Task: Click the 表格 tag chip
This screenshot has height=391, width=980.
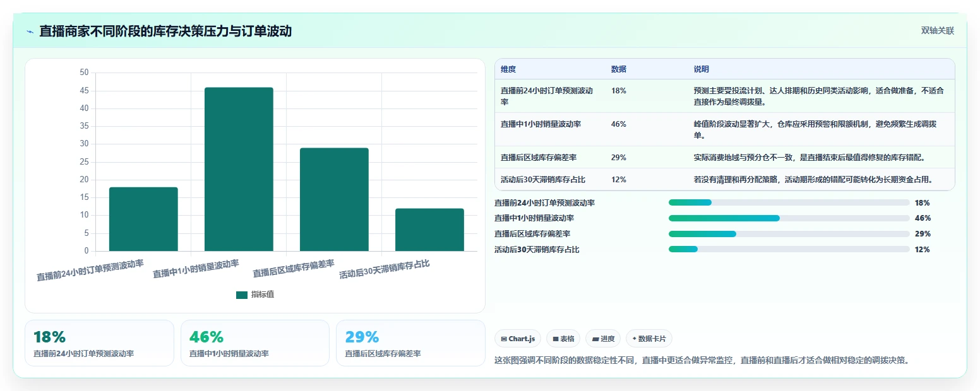Action: 563,339
